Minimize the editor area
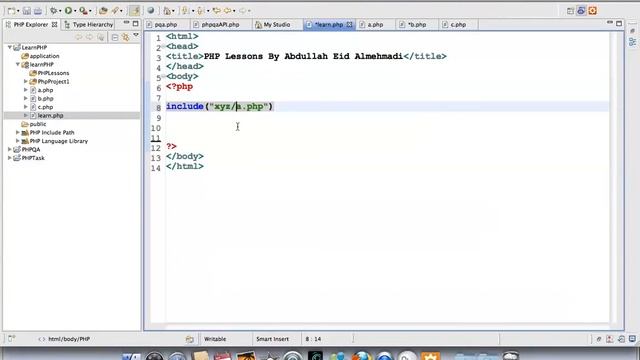640x360 pixels. [x=610, y=23]
